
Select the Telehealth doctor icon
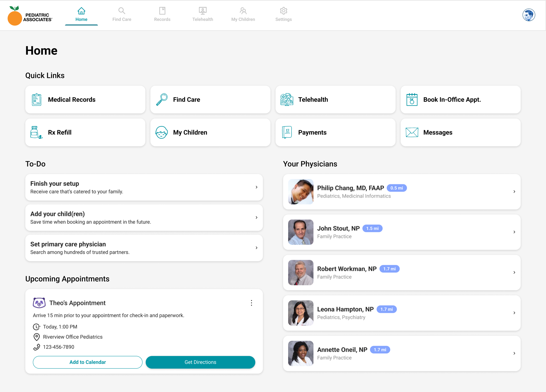pos(287,100)
